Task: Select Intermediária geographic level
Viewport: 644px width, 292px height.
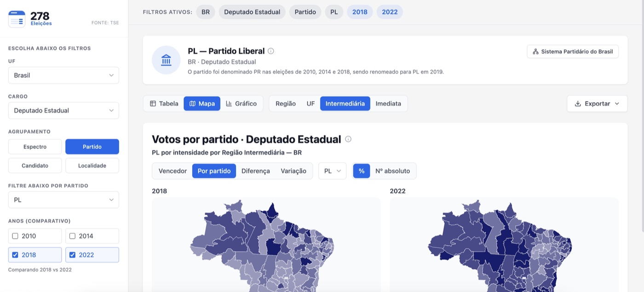Action: 345,104
